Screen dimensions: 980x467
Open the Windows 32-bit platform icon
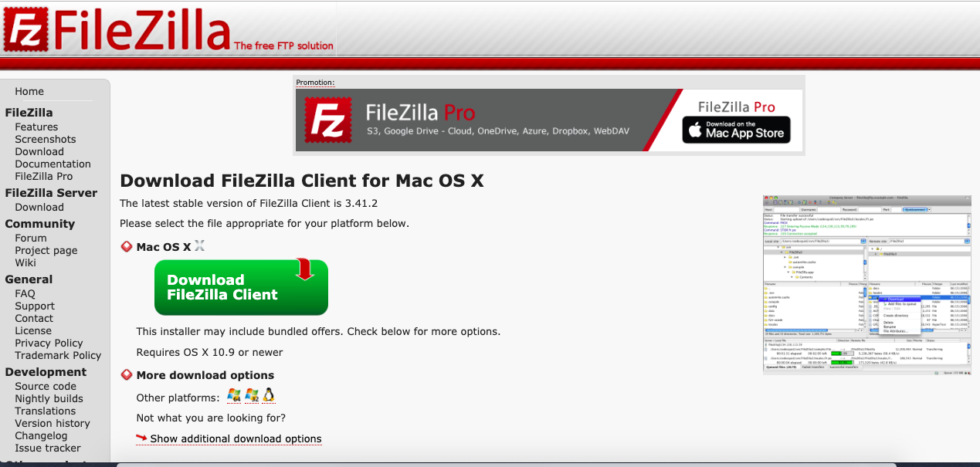point(252,396)
